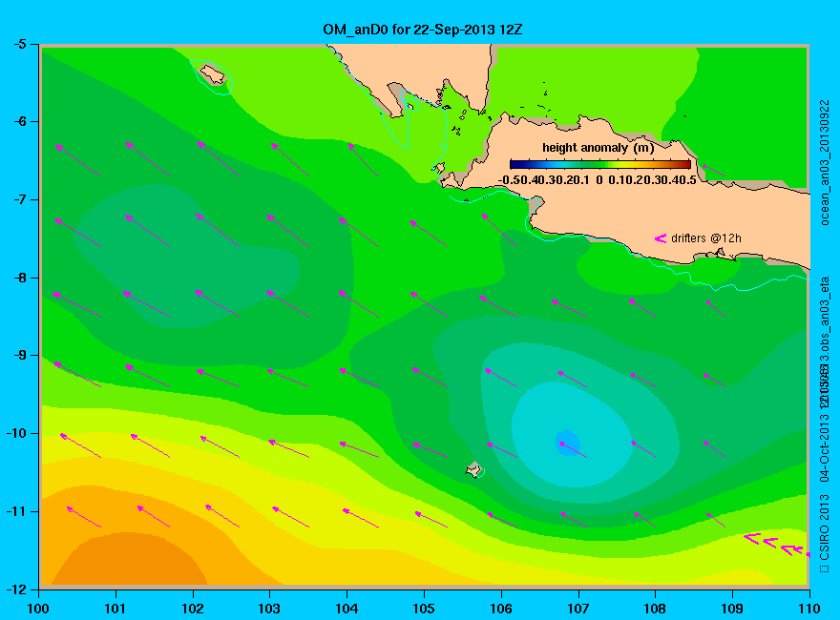Image resolution: width=840 pixels, height=620 pixels.
Task: Click the x-axis label "105"
Action: (424, 609)
